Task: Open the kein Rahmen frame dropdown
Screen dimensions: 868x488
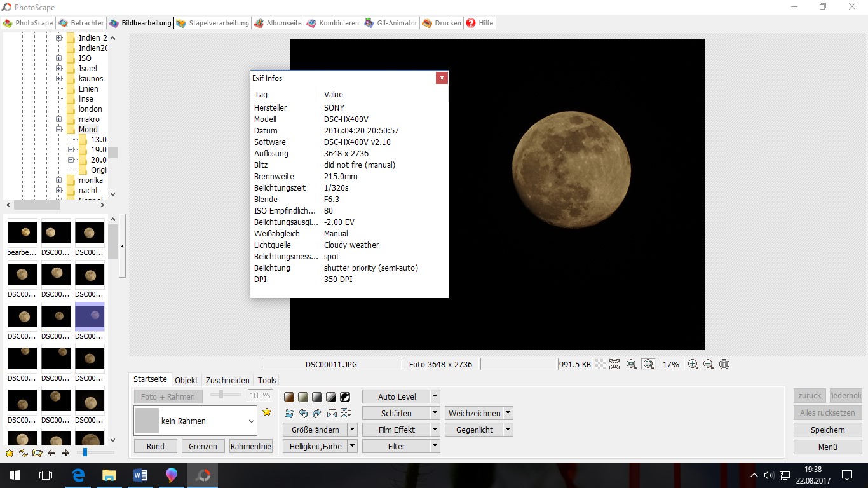Action: tap(251, 421)
